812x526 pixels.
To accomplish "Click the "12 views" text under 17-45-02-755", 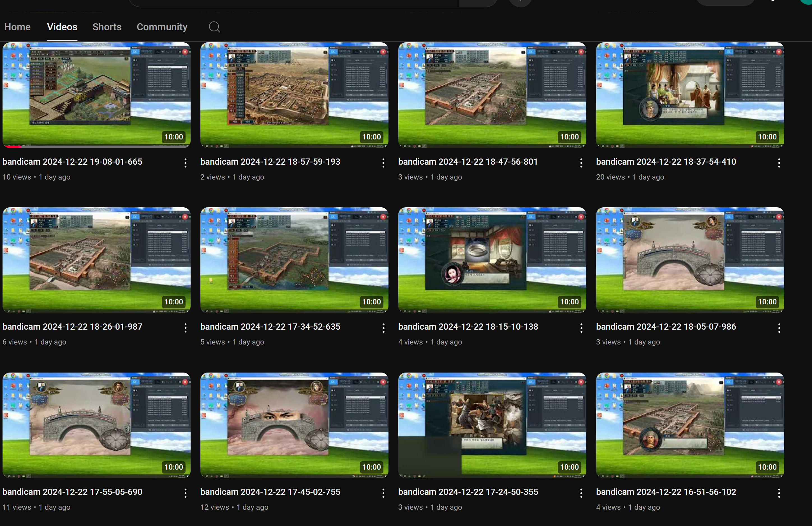I will [215, 507].
